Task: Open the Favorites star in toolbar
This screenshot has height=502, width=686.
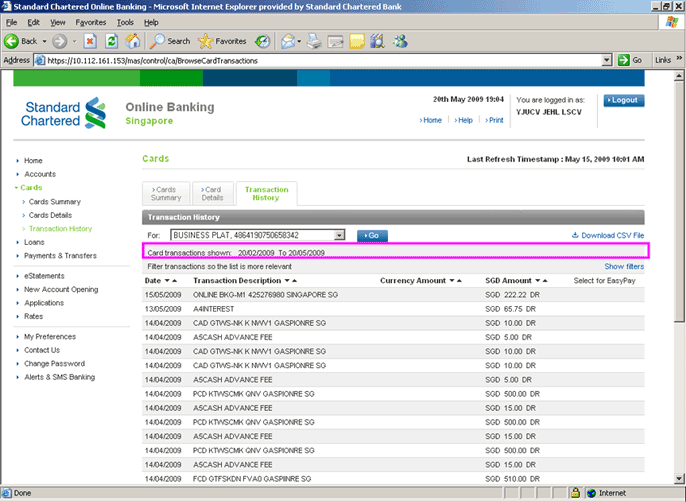Action: [x=205, y=41]
